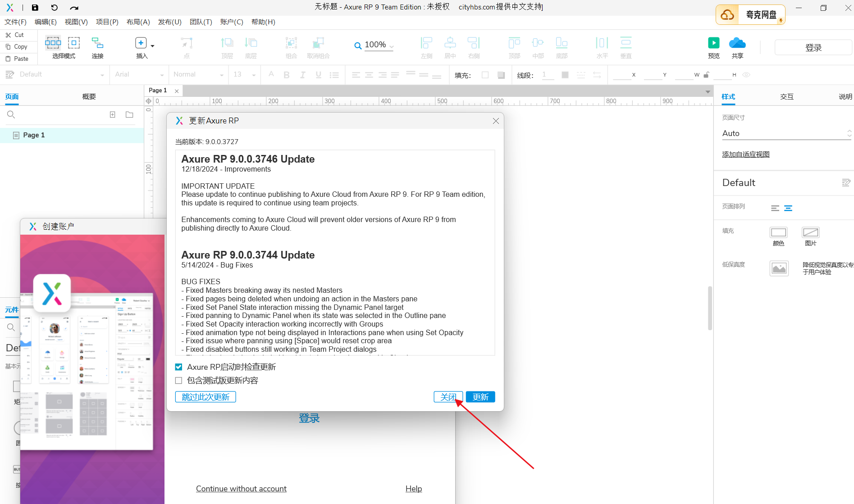Image resolution: width=854 pixels, height=504 pixels.
Task: Click the 图片 fill image icon
Action: tap(811, 232)
